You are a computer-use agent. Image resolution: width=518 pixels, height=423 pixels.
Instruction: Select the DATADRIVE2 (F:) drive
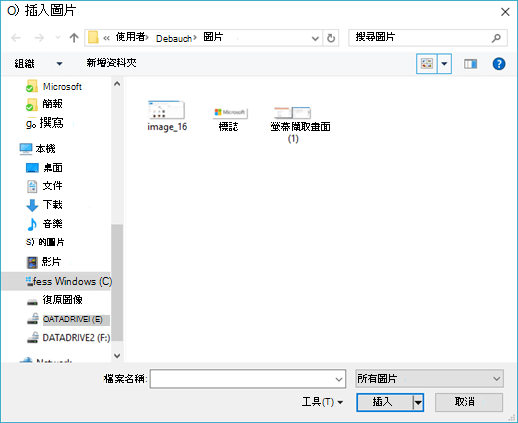pyautogui.click(x=68, y=338)
